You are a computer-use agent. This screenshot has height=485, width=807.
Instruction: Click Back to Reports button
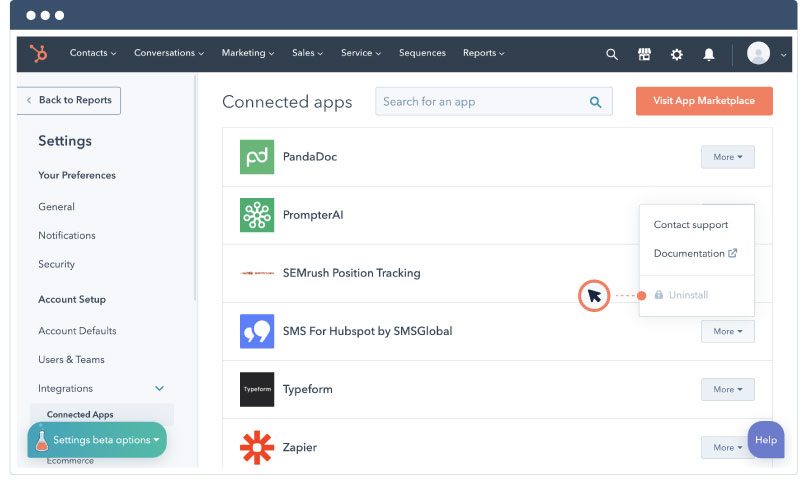click(68, 100)
